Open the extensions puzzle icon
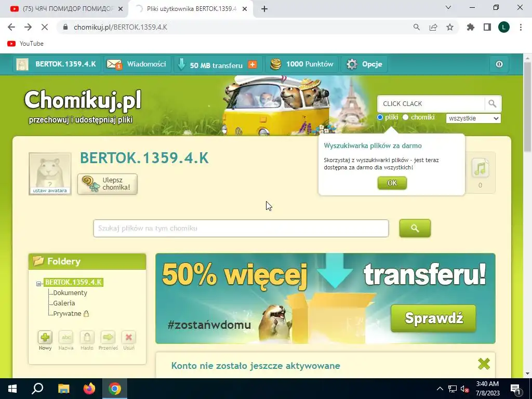Screen dimensions: 532x399 tap(470, 27)
